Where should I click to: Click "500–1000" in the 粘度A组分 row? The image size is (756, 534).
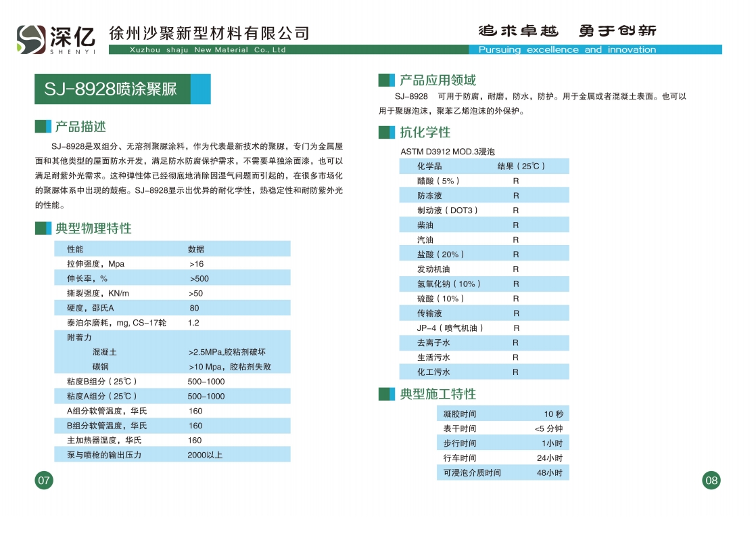[206, 396]
